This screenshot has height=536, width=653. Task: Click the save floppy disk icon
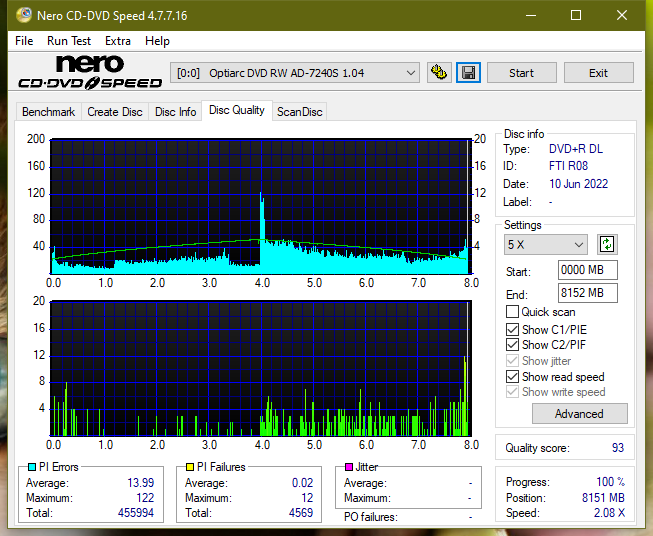(468, 73)
